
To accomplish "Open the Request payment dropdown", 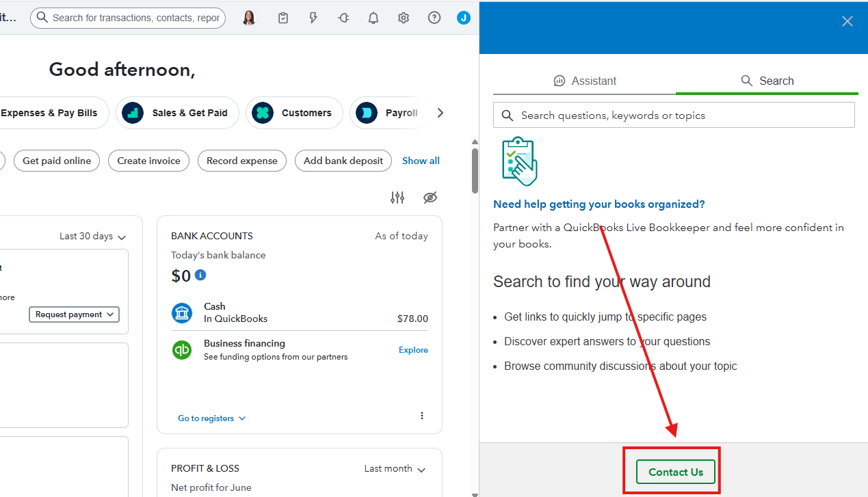I will pyautogui.click(x=74, y=314).
